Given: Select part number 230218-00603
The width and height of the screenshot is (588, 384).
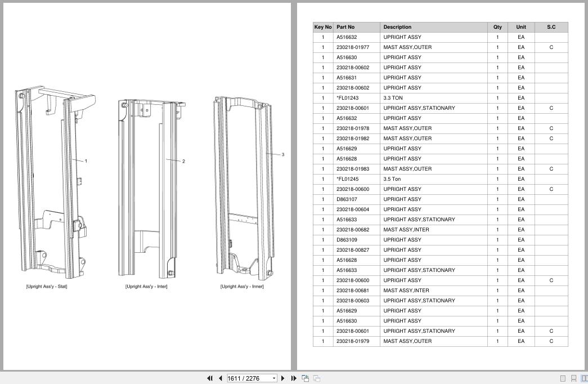Looking at the screenshot, I should click(352, 301).
